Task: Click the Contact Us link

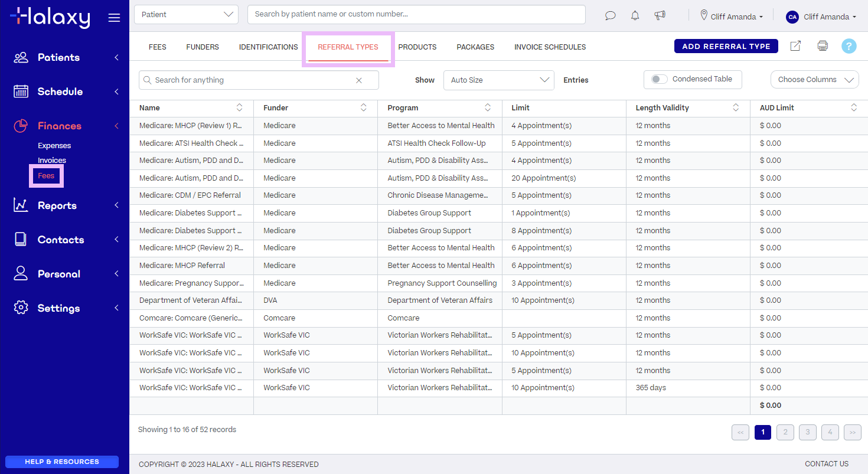Action: point(827,464)
